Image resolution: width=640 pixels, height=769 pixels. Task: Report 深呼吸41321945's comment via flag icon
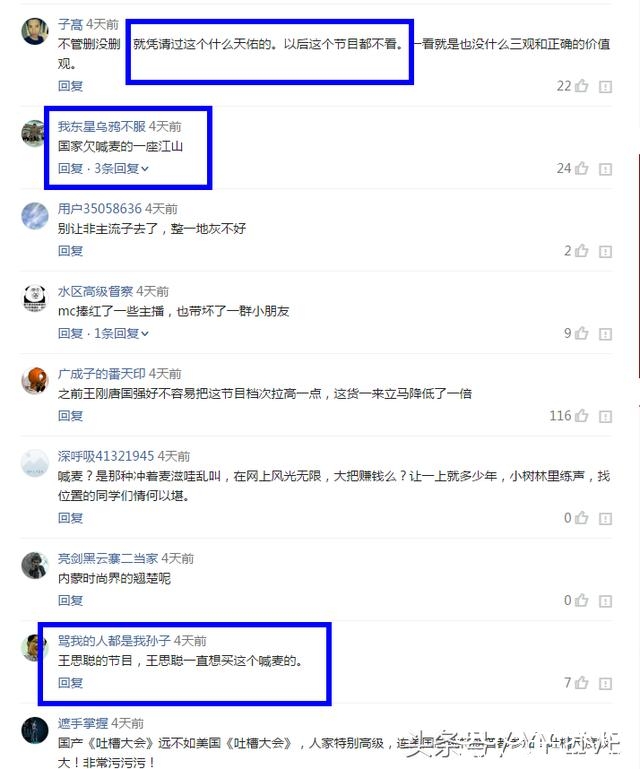(606, 518)
